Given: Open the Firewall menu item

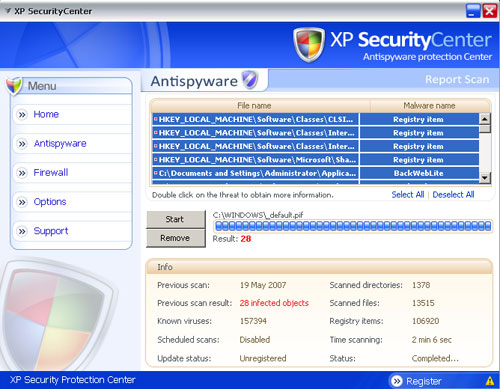Looking at the screenshot, I should pyautogui.click(x=51, y=173).
